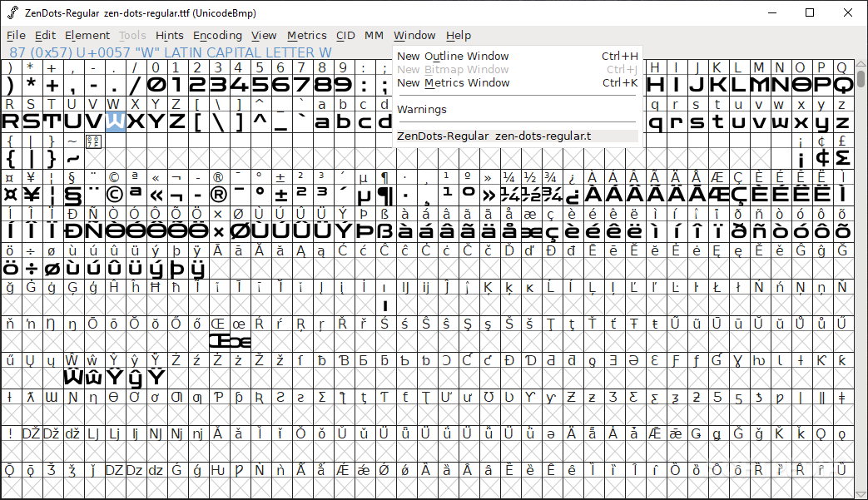Image resolution: width=868 pixels, height=500 pixels.
Task: Open the MM menu
Action: [374, 36]
